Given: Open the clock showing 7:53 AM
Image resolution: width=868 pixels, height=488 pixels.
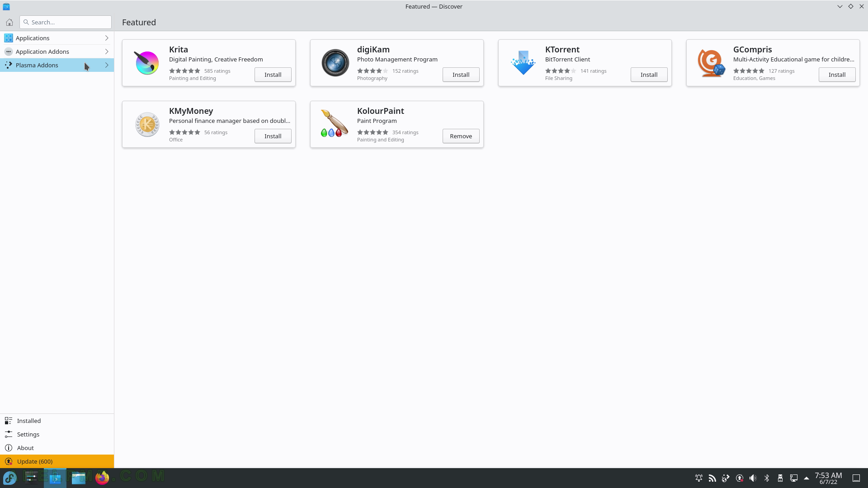Looking at the screenshot, I should 828,478.
